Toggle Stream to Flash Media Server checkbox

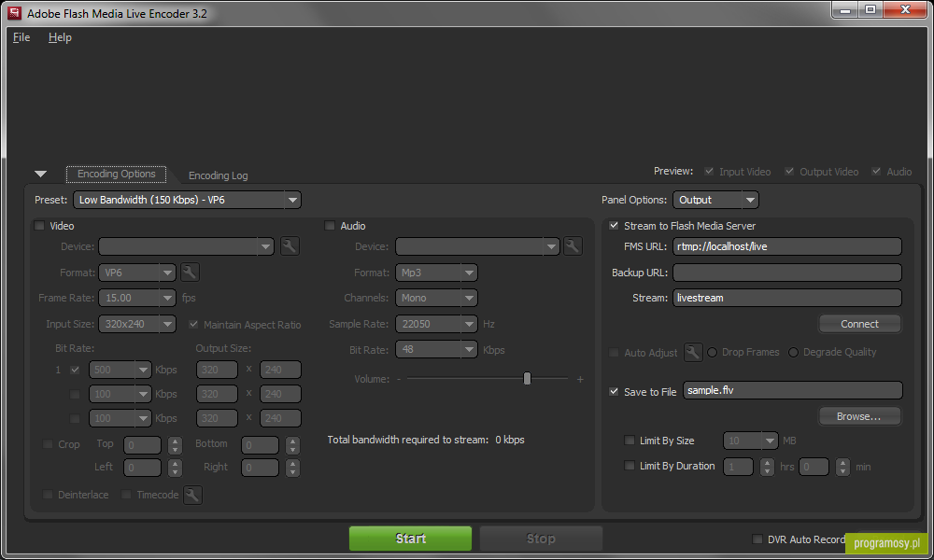coord(614,226)
